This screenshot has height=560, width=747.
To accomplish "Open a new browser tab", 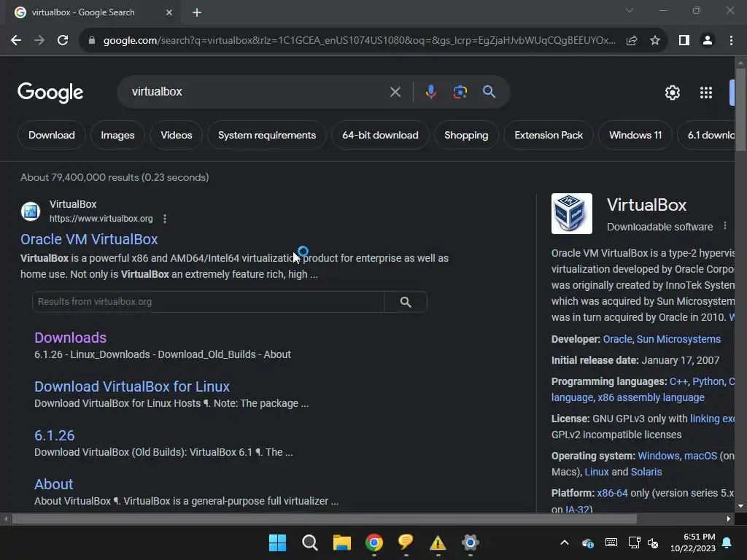I will pyautogui.click(x=197, y=12).
